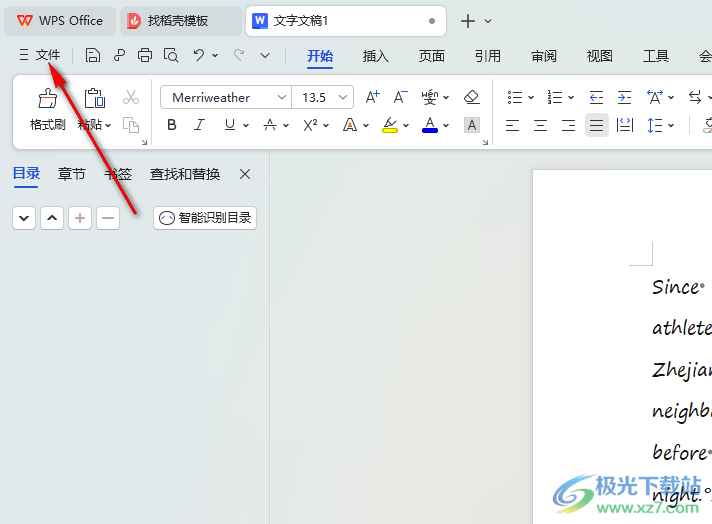Switch to the 找稻壳模板 window tab
This screenshot has width=712, height=524.
(x=180, y=20)
